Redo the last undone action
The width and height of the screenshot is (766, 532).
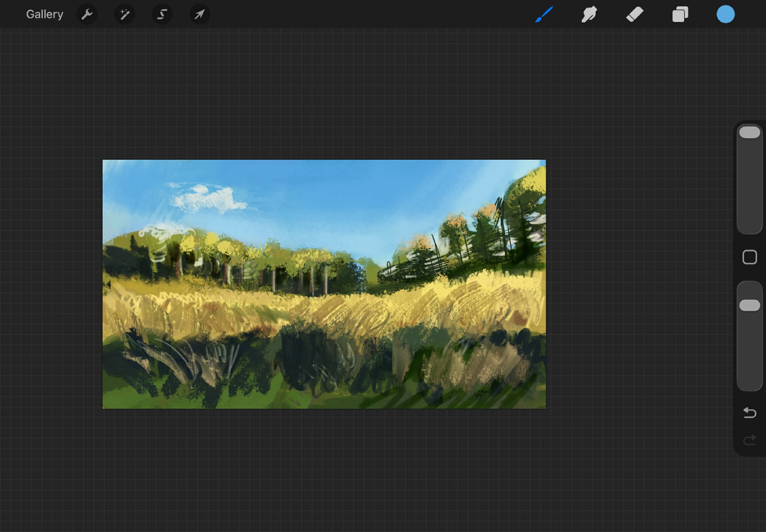click(x=750, y=440)
